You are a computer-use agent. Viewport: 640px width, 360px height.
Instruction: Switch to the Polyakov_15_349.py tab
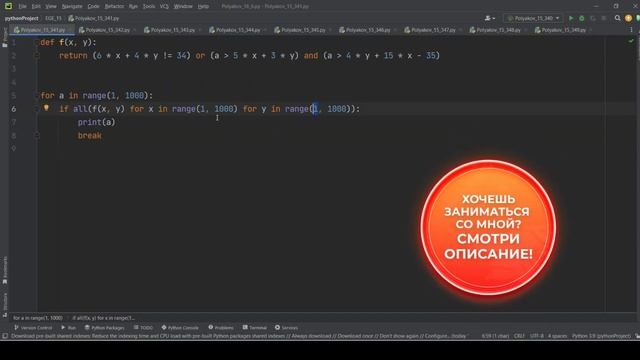(x=563, y=30)
